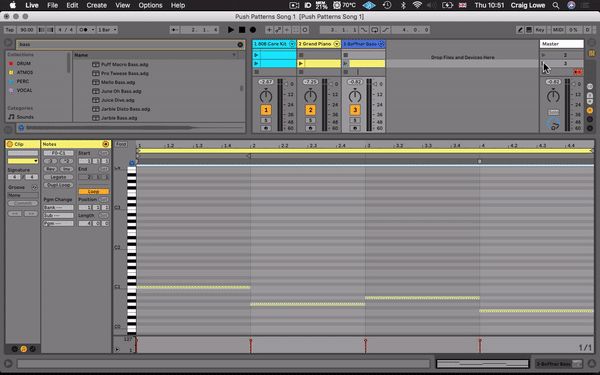Viewport: 600px width, 375px height.
Task: Toggle Draw Mode pencil icon
Action: coord(520,29)
